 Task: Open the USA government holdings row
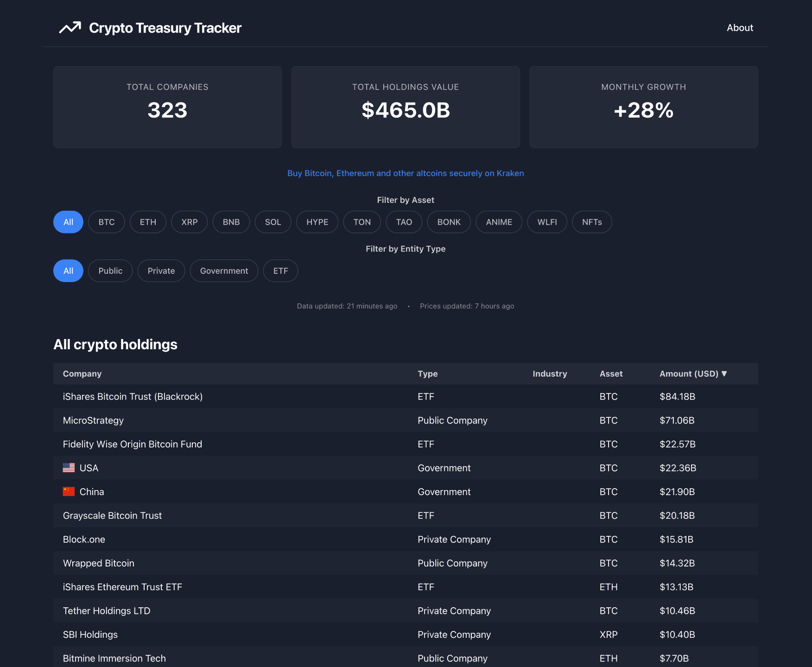(406, 468)
